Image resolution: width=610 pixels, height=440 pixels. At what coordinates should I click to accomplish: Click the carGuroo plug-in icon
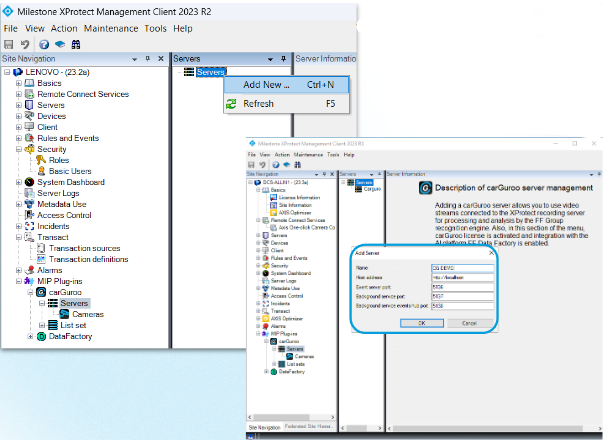[41, 292]
